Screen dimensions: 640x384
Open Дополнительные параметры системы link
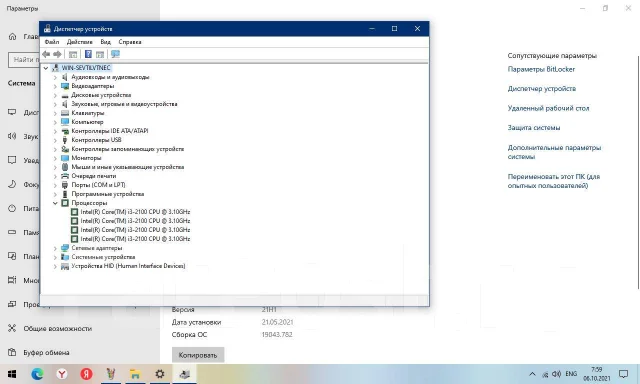click(x=554, y=152)
